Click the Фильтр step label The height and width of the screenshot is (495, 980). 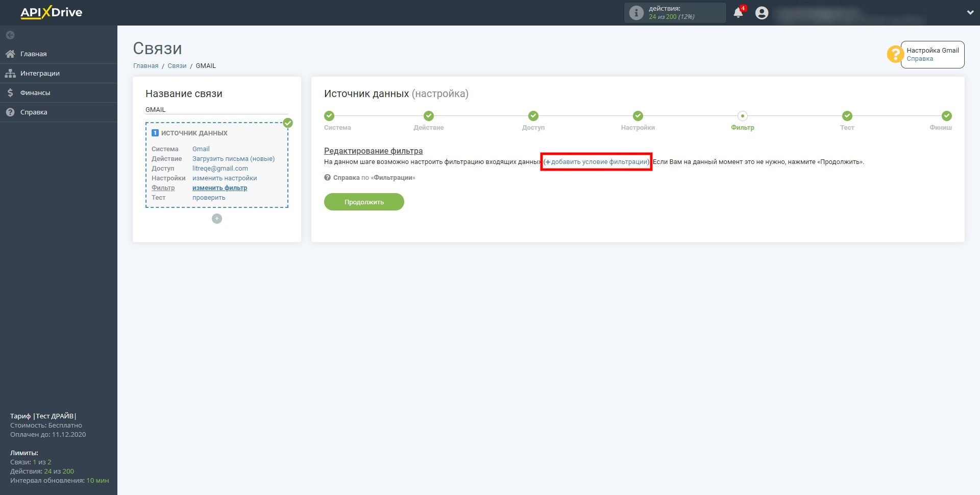pyautogui.click(x=743, y=128)
